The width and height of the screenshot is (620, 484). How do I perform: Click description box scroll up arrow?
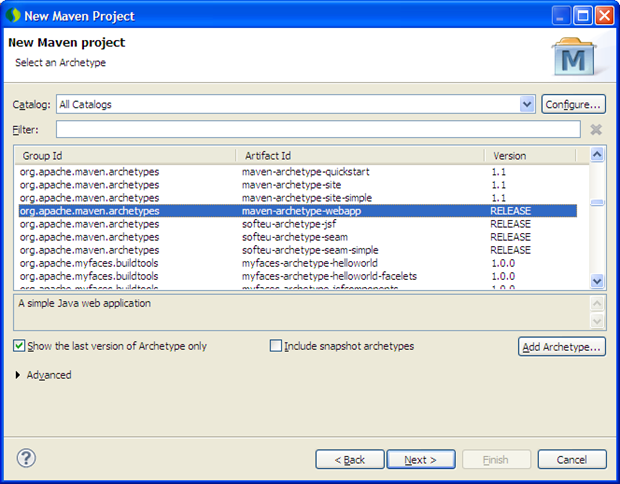[597, 304]
